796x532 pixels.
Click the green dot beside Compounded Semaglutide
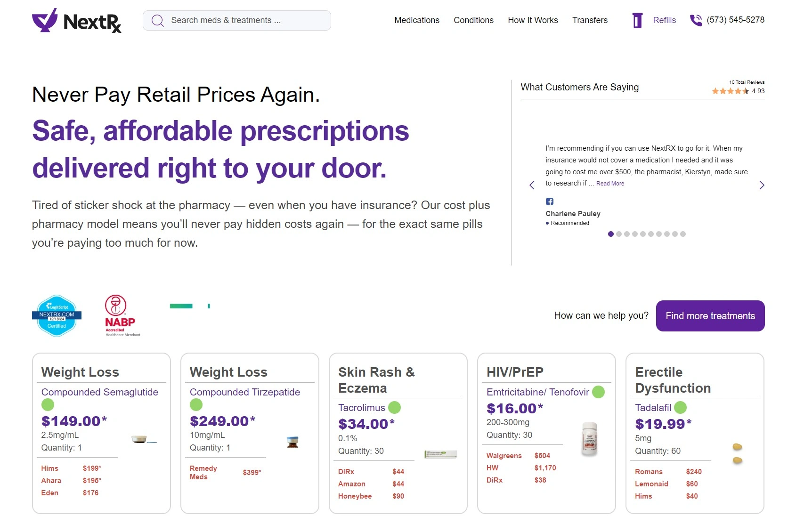[48, 404]
